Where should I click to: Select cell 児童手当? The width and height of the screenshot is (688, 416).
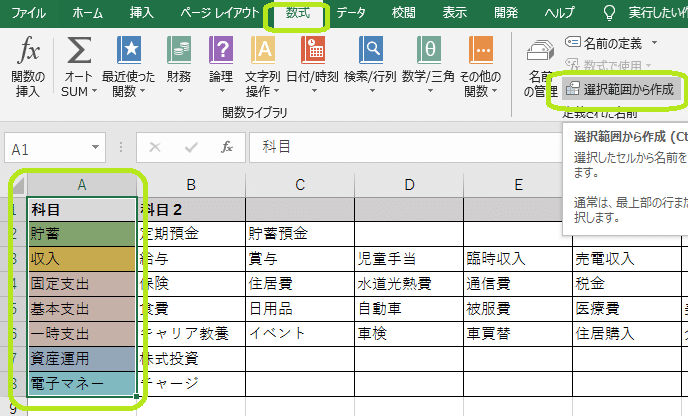tap(409, 259)
